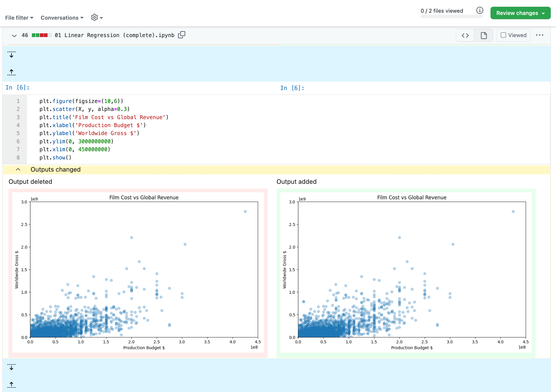556x392 pixels.
Task: Click the code view toggle icon
Action: click(x=466, y=35)
